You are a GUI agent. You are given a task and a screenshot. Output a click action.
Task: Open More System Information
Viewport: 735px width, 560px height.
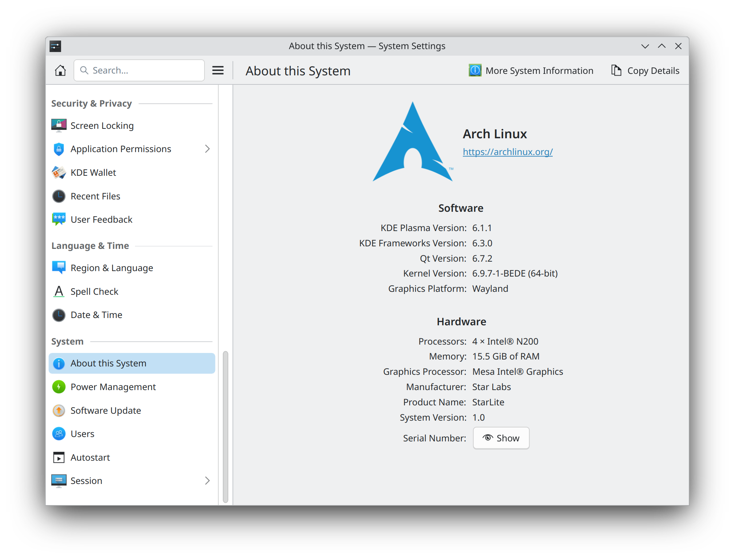[531, 70]
